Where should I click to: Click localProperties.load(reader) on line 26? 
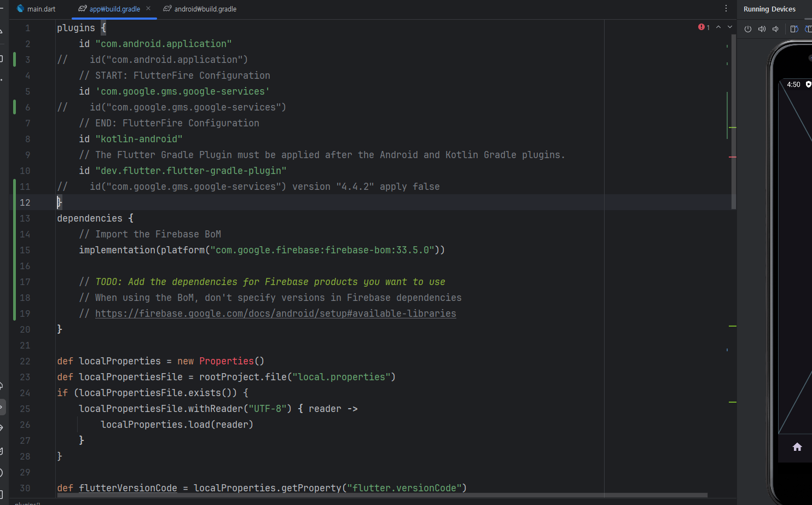click(177, 425)
